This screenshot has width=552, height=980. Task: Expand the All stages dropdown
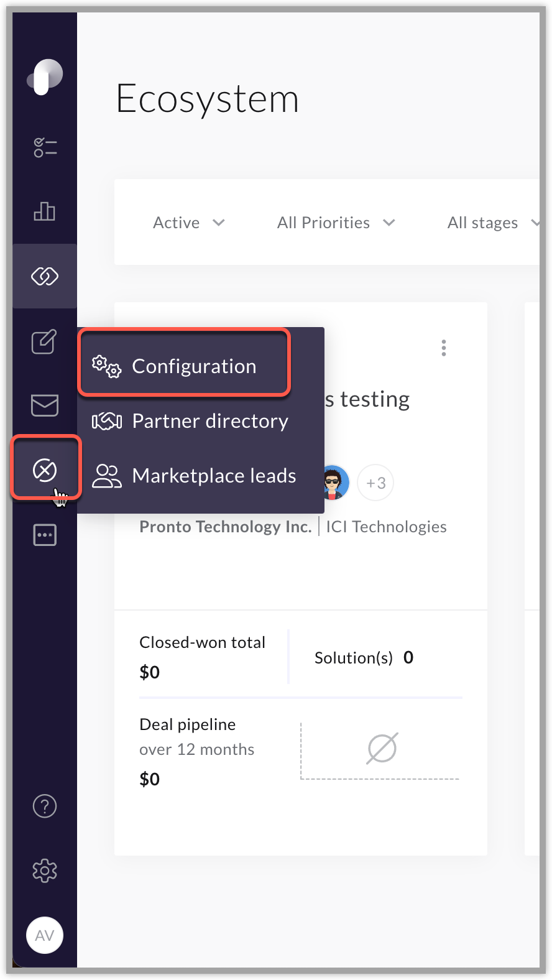click(493, 223)
